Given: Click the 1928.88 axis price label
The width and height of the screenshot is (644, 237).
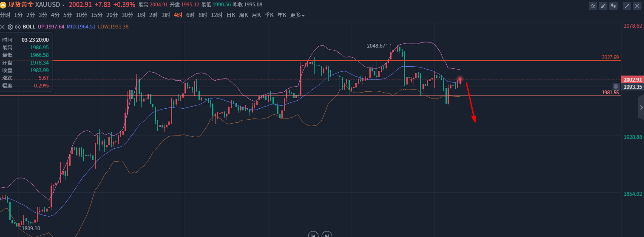Looking at the screenshot, I should pos(633,137).
